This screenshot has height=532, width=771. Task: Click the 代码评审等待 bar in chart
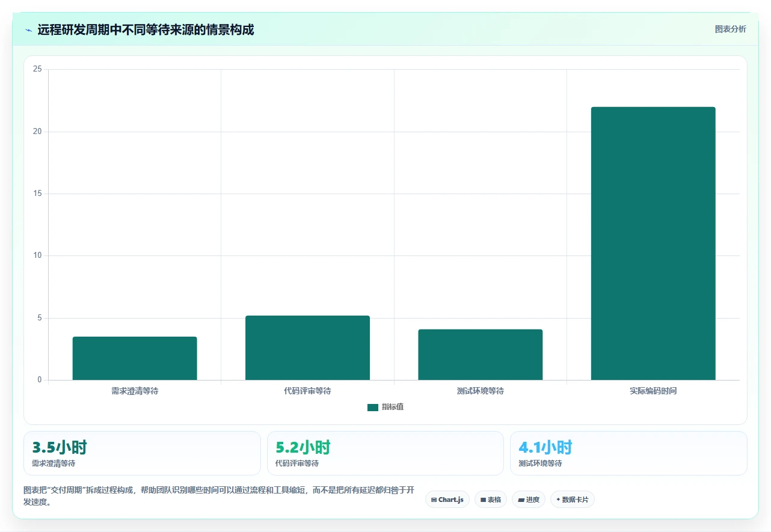(x=307, y=347)
